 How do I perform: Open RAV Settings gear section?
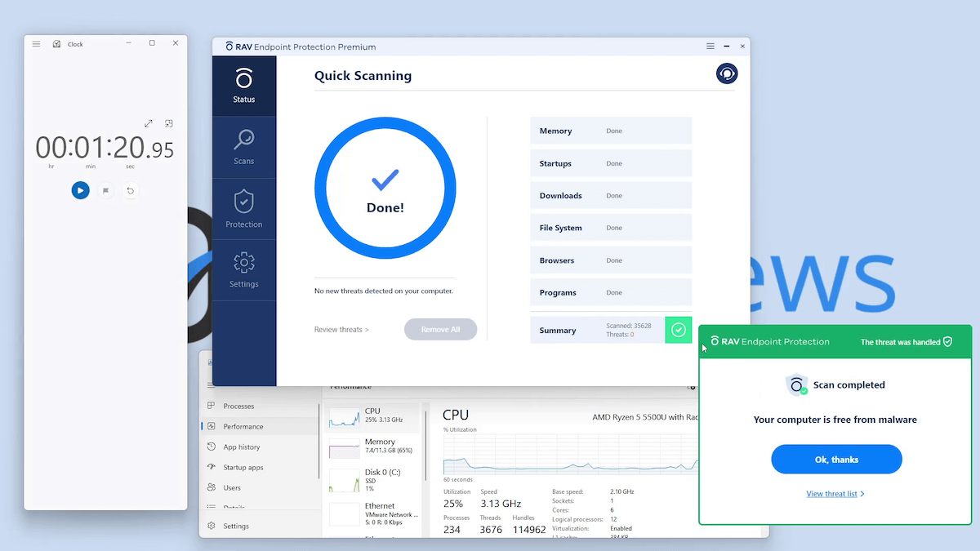click(x=243, y=270)
